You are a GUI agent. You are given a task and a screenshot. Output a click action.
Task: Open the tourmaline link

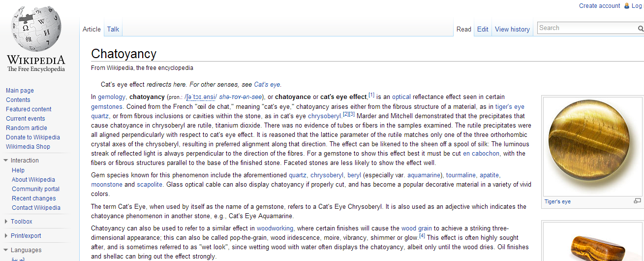pyautogui.click(x=461, y=175)
